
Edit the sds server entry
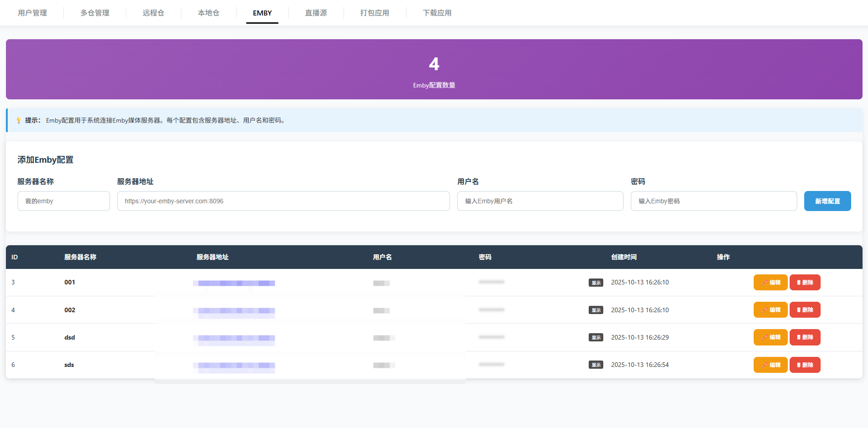[770, 365]
